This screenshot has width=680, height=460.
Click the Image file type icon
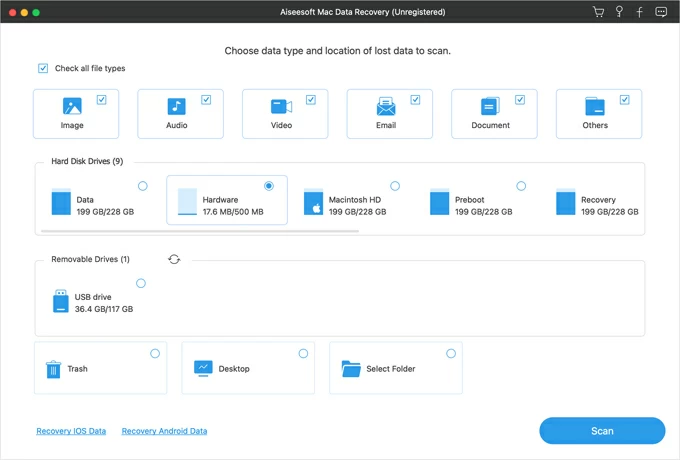click(x=72, y=106)
